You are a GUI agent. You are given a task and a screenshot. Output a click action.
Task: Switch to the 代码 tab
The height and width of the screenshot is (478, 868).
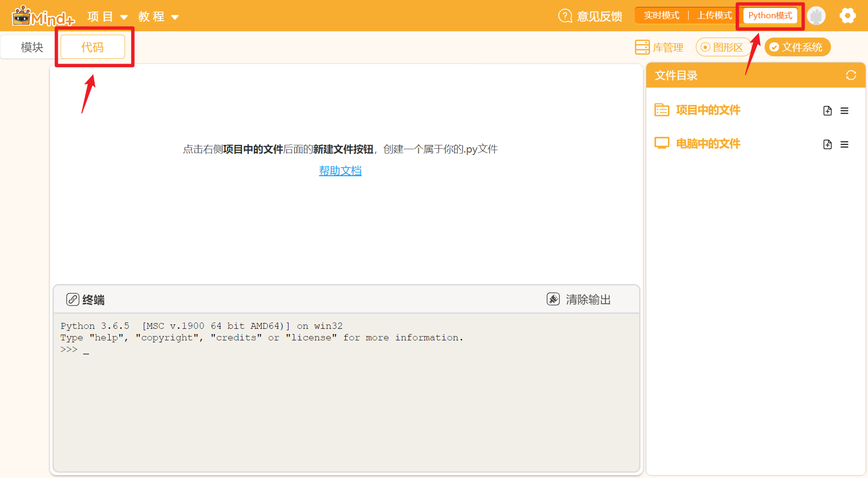tap(93, 47)
